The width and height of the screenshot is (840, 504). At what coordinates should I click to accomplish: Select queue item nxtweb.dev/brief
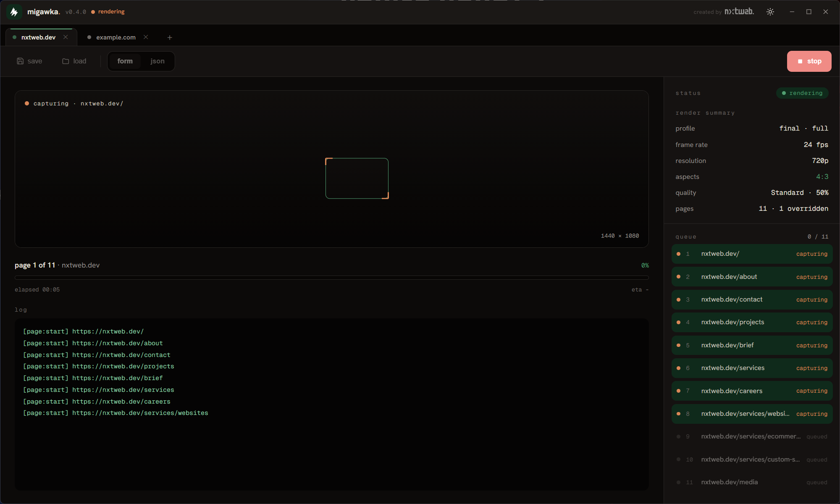[x=752, y=345]
